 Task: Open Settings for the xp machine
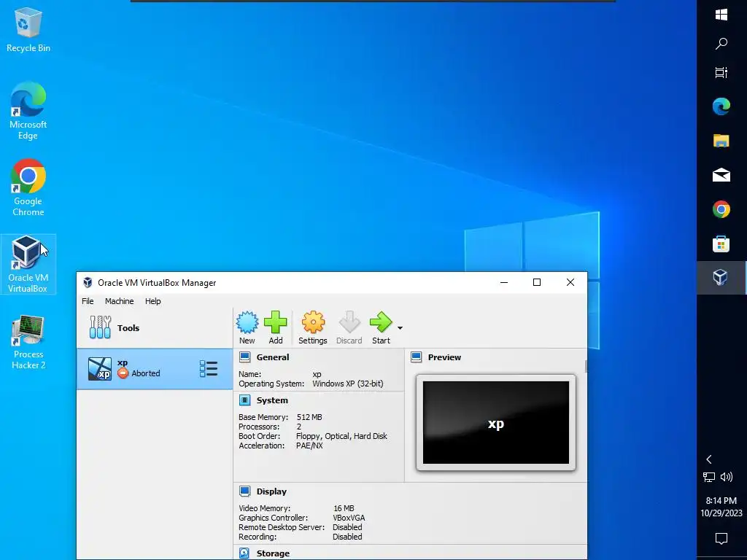coord(312,327)
